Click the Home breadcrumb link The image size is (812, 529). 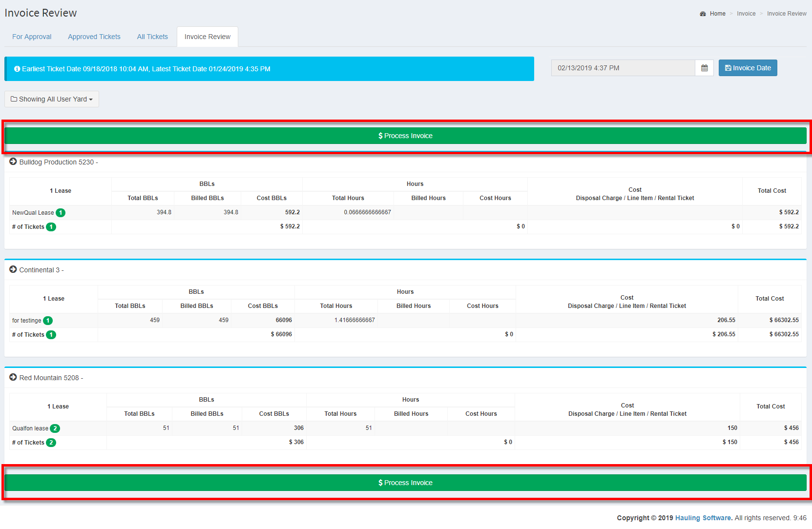pyautogui.click(x=717, y=14)
